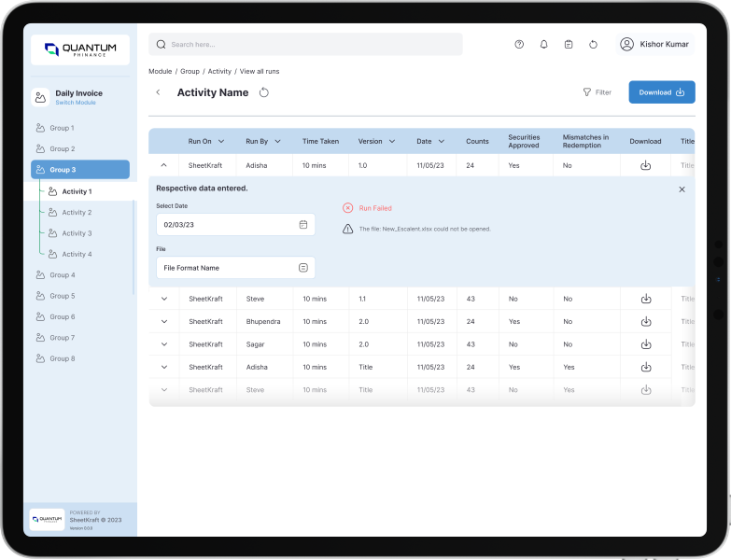The width and height of the screenshot is (731, 560).
Task: Open the Version column dropdown
Action: [x=392, y=142]
